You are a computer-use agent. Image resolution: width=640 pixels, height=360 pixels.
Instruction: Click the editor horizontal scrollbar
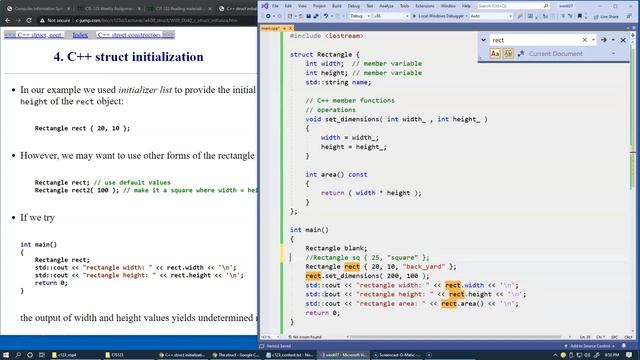[455, 337]
